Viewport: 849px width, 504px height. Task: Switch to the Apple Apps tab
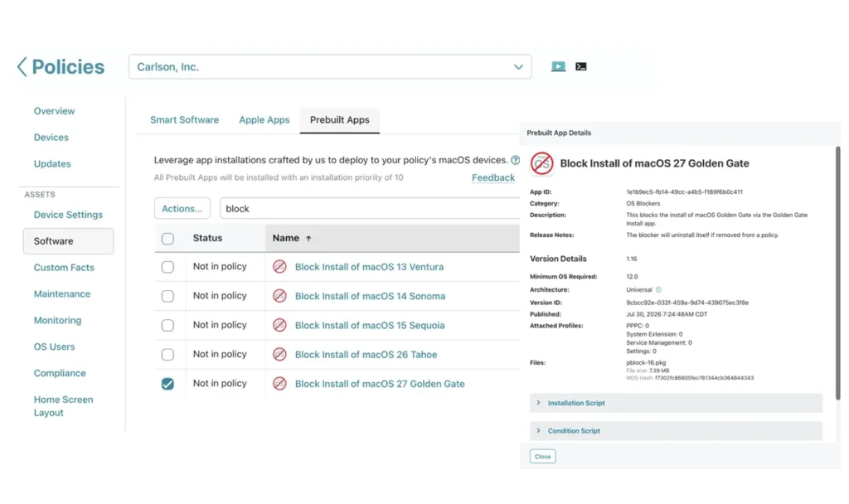[x=264, y=119]
